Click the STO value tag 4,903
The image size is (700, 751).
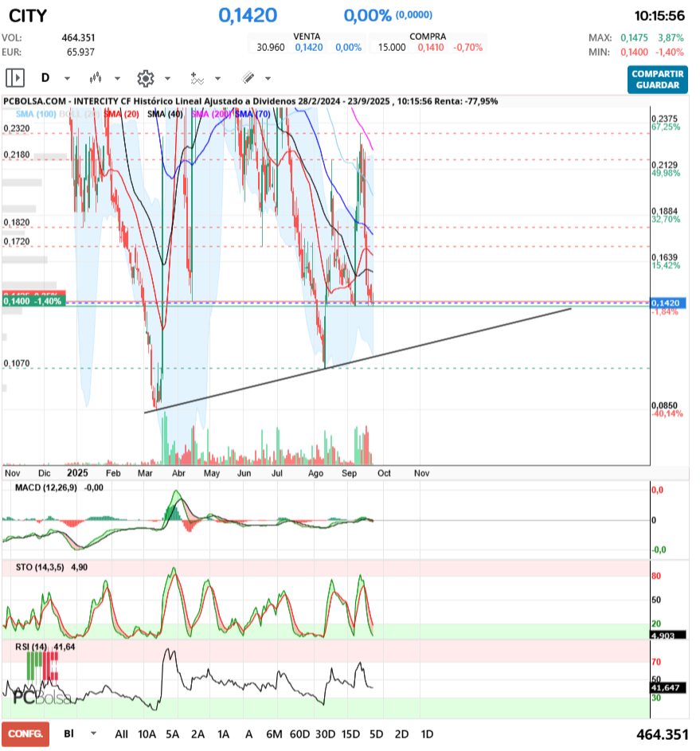coord(667,636)
